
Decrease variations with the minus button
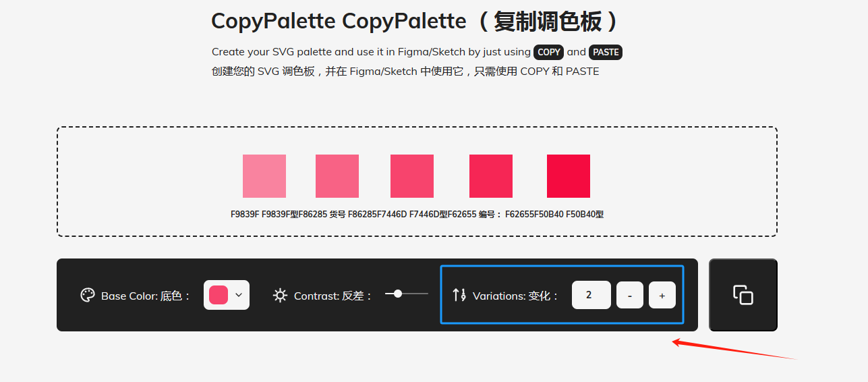[x=630, y=295]
